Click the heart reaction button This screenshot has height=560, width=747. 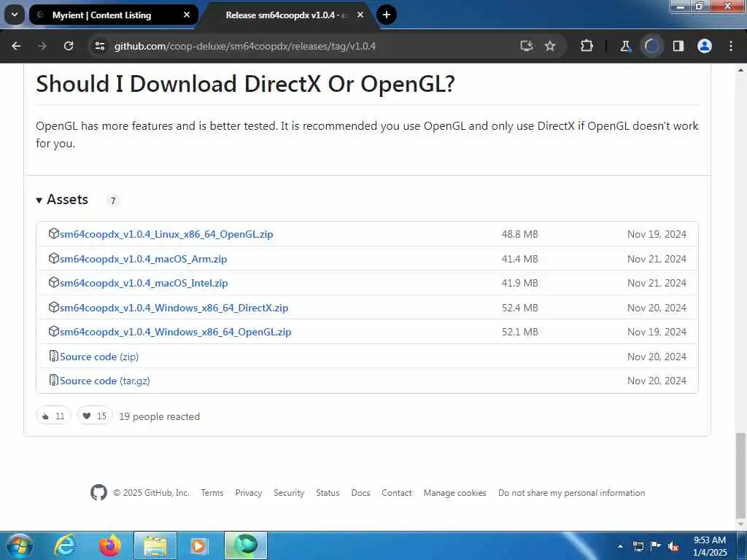pos(94,416)
